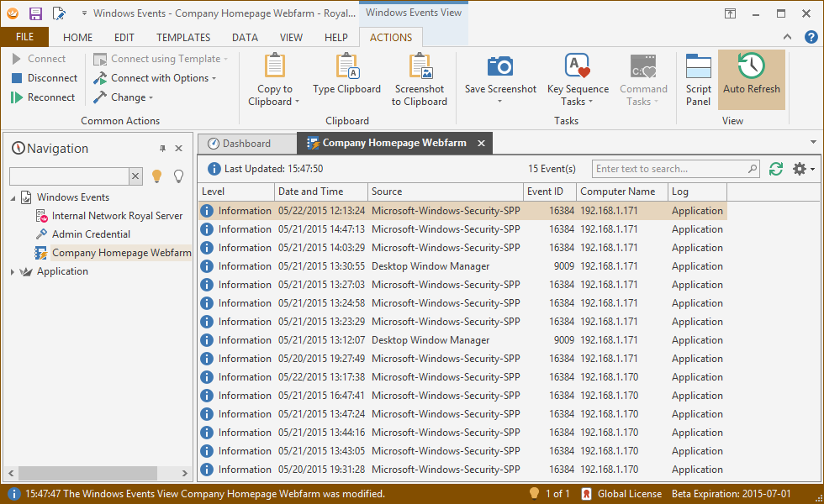Click the Save Screenshot camera icon
Image resolution: width=824 pixels, height=504 pixels.
click(x=500, y=67)
